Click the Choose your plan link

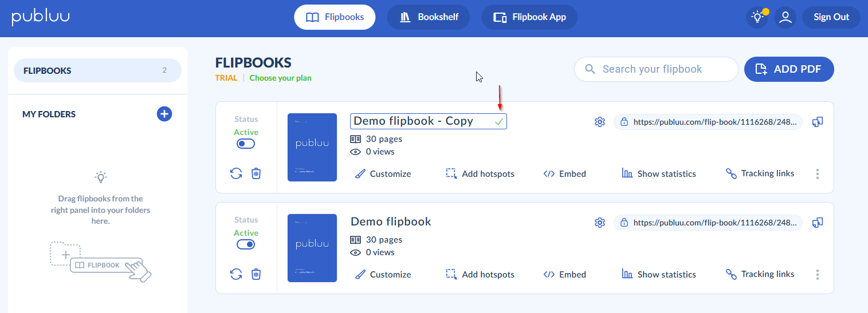coord(281,78)
